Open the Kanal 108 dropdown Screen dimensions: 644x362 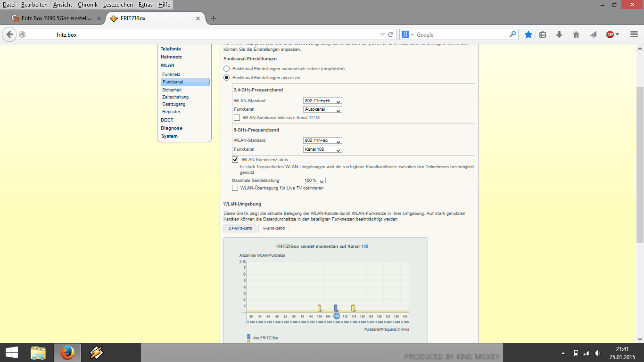(322, 149)
